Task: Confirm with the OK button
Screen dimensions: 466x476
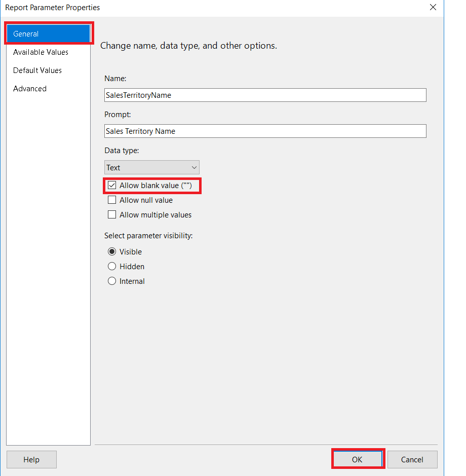Action: pyautogui.click(x=358, y=460)
